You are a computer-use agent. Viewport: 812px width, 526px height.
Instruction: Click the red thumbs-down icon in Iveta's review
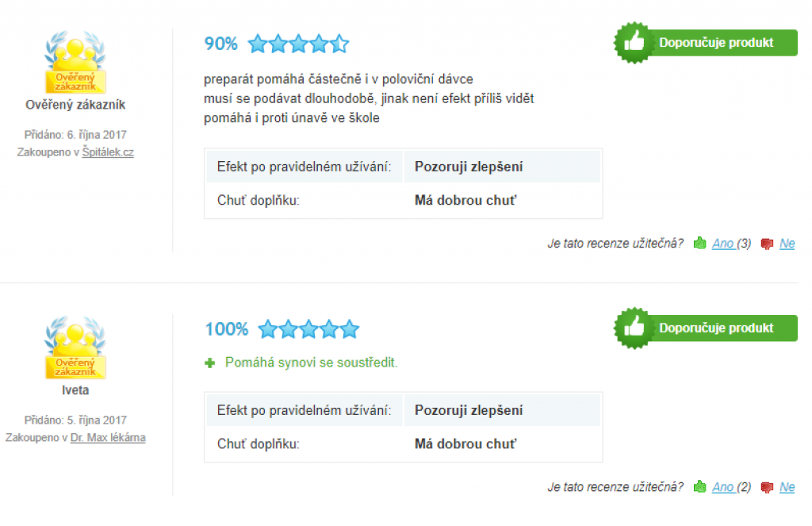pyautogui.click(x=767, y=487)
